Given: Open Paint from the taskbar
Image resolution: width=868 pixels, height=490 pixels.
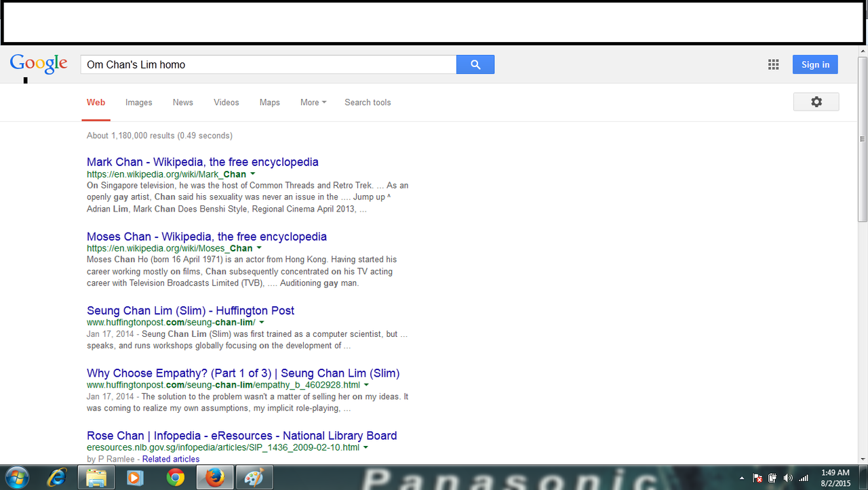Looking at the screenshot, I should (254, 478).
